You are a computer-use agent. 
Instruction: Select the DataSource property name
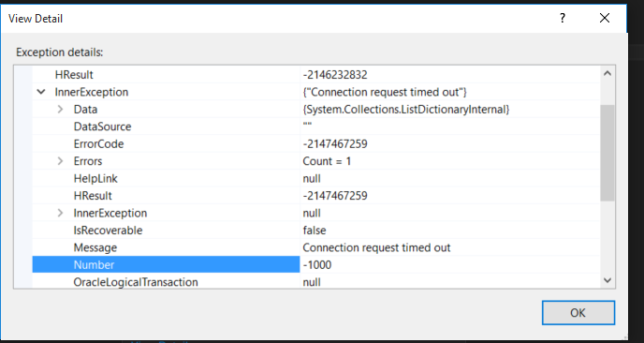point(102,127)
